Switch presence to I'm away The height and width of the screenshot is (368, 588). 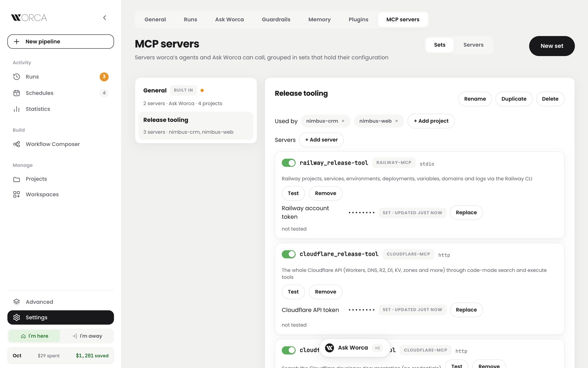coord(87,336)
